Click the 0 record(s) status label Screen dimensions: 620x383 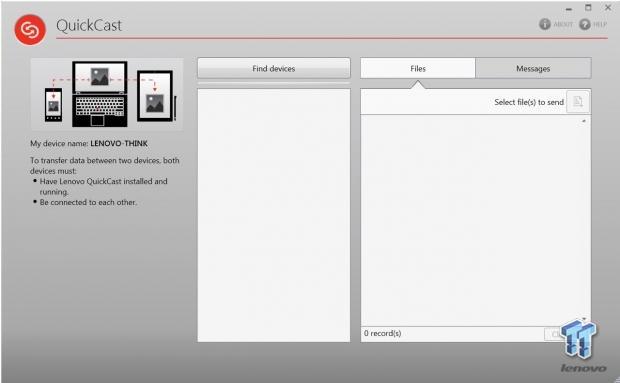click(x=382, y=333)
